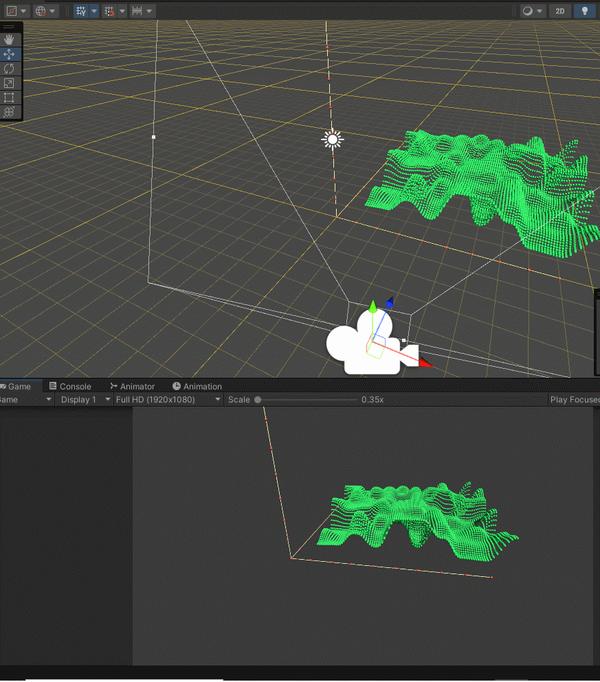This screenshot has height=682, width=600.
Task: Select the Rotate tool
Action: pos(9,69)
